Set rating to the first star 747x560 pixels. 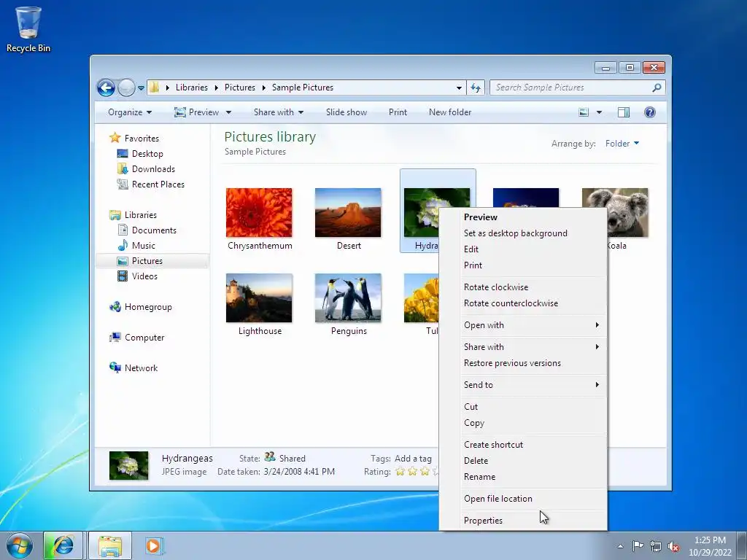(400, 472)
